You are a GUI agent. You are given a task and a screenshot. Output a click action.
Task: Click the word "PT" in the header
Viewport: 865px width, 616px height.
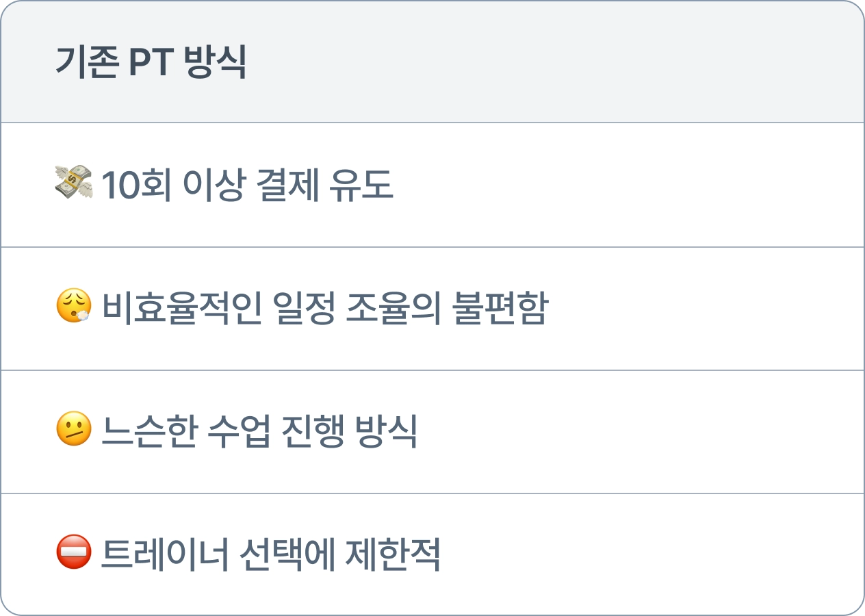(x=151, y=62)
